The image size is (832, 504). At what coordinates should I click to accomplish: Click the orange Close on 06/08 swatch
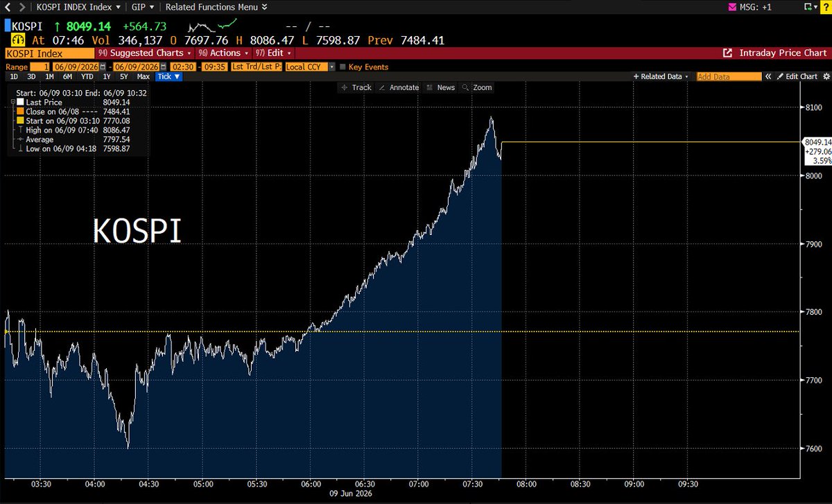click(19, 112)
